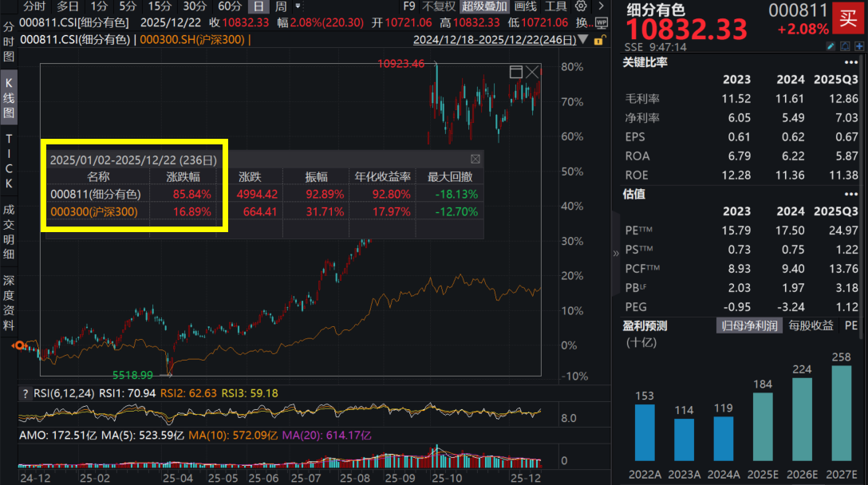
Task: Click the lock icon beside date range
Action: [x=600, y=39]
